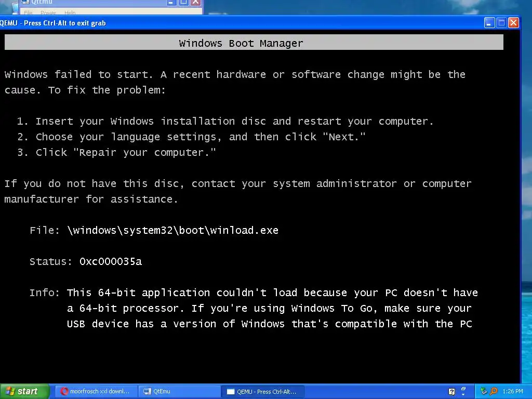Click the 'Repair your computer' instruction line
The width and height of the screenshot is (532, 399).
[x=116, y=152]
